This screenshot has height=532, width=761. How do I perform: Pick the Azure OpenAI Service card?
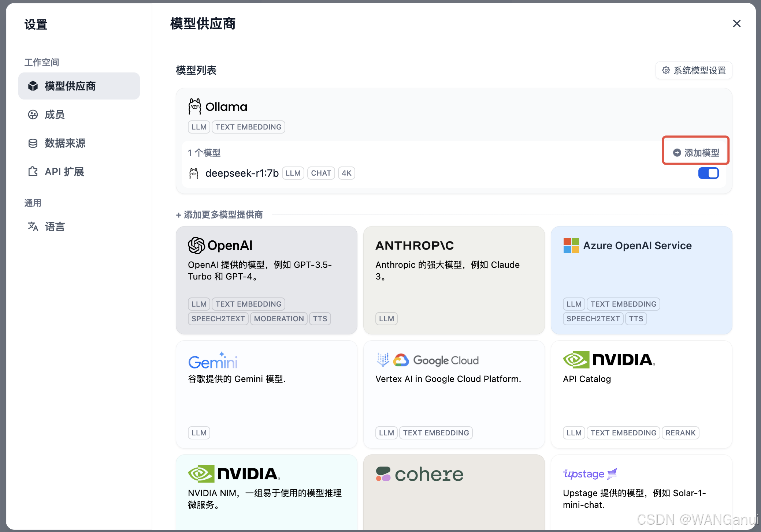point(641,280)
